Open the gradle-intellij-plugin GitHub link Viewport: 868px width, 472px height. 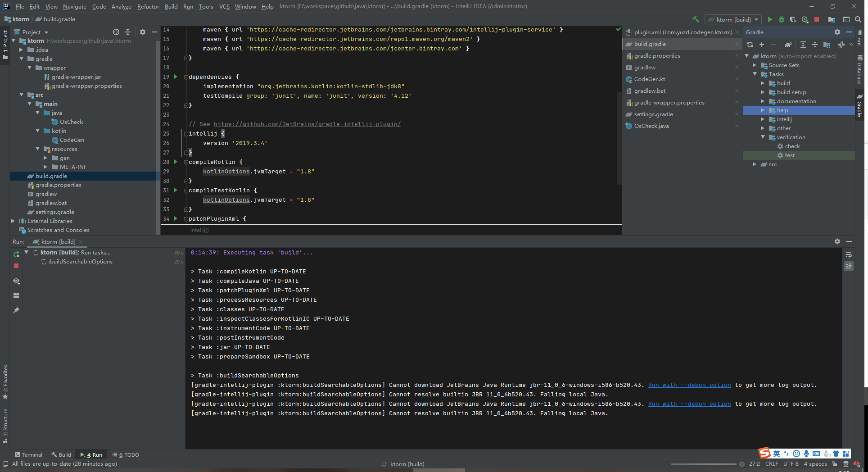click(307, 124)
